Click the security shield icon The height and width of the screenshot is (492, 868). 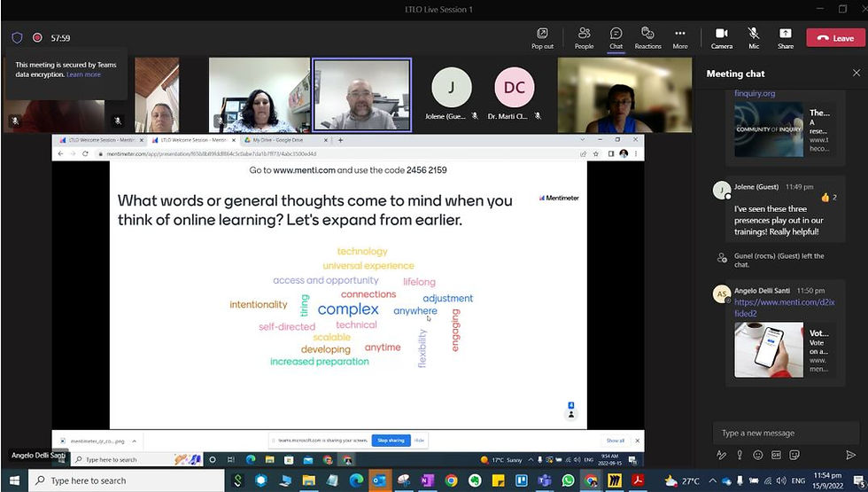(17, 37)
